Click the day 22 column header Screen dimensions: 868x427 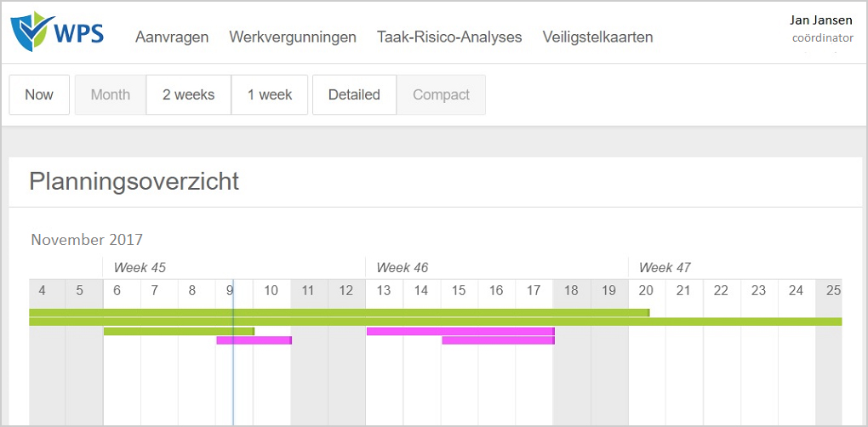pyautogui.click(x=721, y=290)
